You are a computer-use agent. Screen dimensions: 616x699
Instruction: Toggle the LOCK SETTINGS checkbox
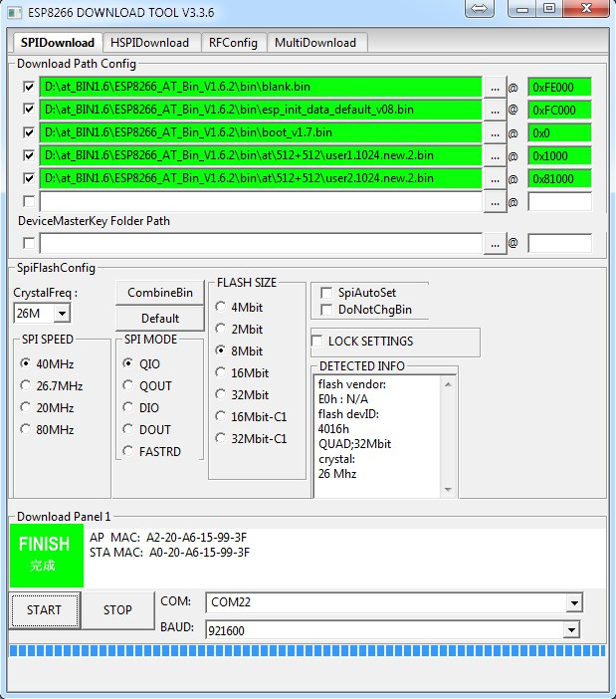317,341
